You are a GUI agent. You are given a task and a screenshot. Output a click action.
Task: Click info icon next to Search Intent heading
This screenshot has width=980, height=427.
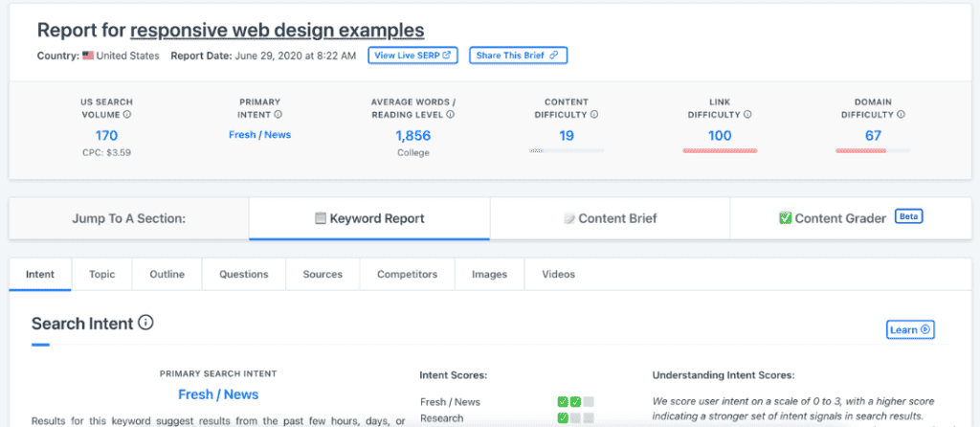tap(145, 323)
